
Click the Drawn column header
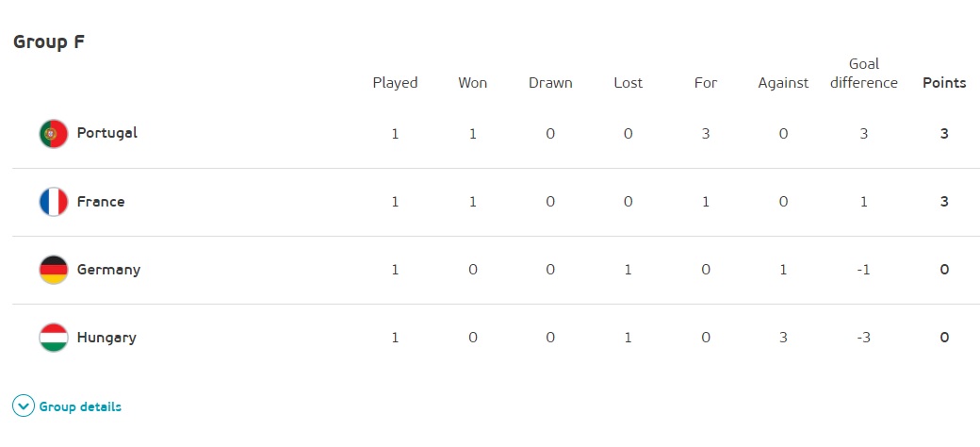pos(550,83)
